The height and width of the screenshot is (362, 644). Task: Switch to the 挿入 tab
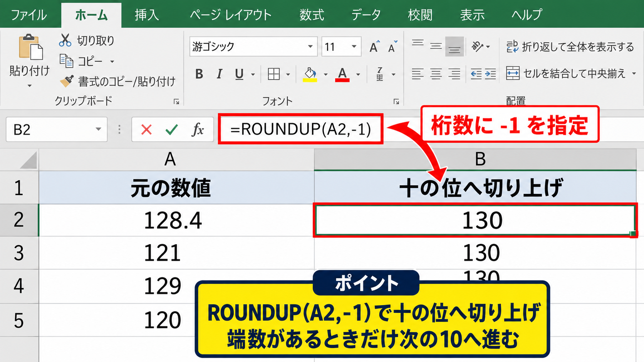coord(147,15)
